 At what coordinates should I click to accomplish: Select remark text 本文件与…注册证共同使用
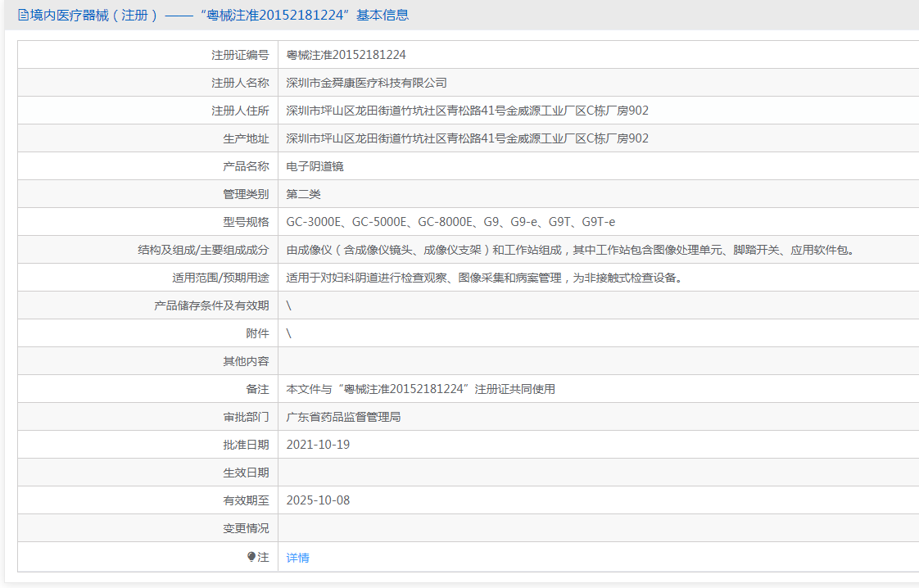[421, 389]
